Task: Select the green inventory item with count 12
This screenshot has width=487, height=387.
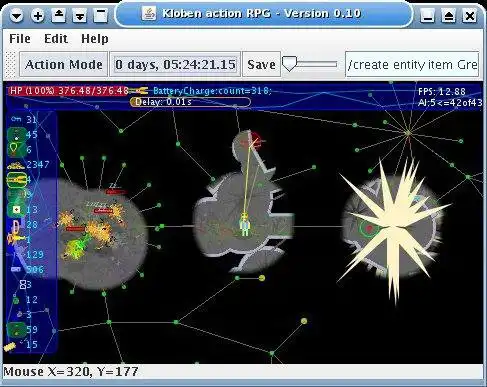Action: point(16,300)
